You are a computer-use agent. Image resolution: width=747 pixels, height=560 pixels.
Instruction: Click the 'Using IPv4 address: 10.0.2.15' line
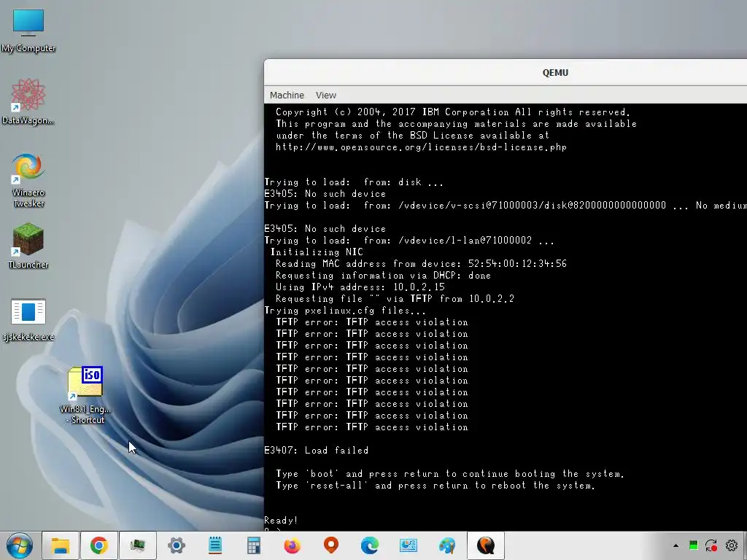360,287
